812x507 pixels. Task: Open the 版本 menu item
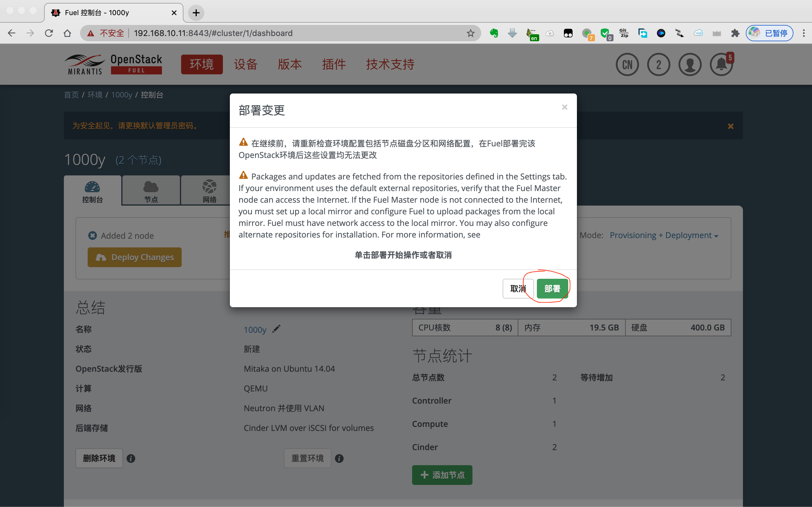(290, 64)
